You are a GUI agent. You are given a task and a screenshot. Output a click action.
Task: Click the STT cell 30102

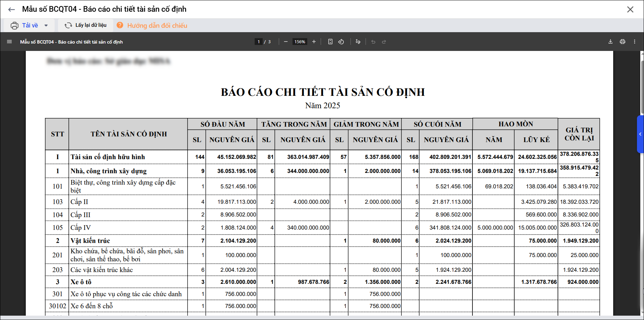click(x=58, y=306)
